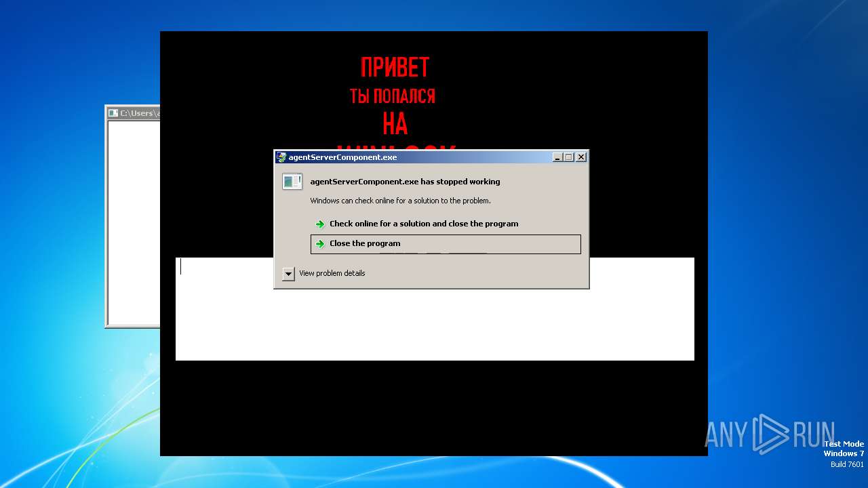Minimize the agentServerComponent.exe dialog
This screenshot has height=488, width=868.
click(x=557, y=157)
